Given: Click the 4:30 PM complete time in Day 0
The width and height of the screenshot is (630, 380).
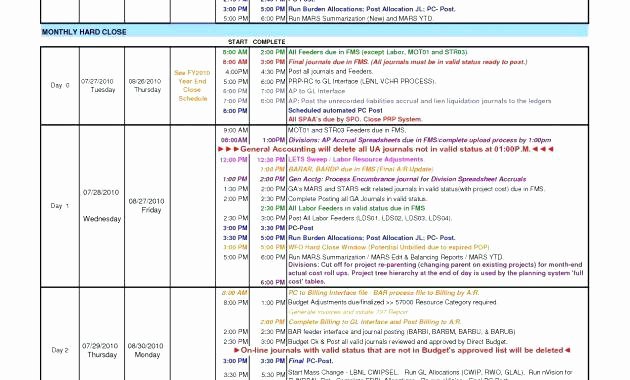Looking at the screenshot, I should (x=272, y=72).
